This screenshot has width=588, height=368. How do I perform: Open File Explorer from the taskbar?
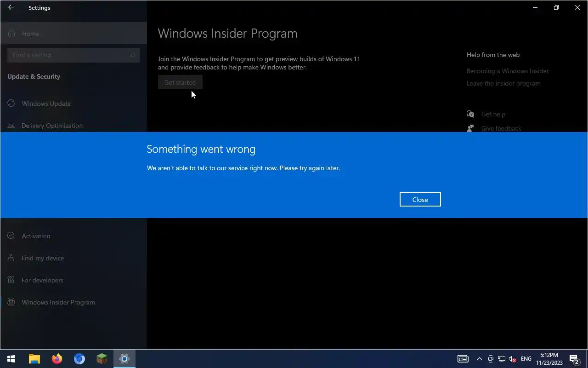pos(34,359)
